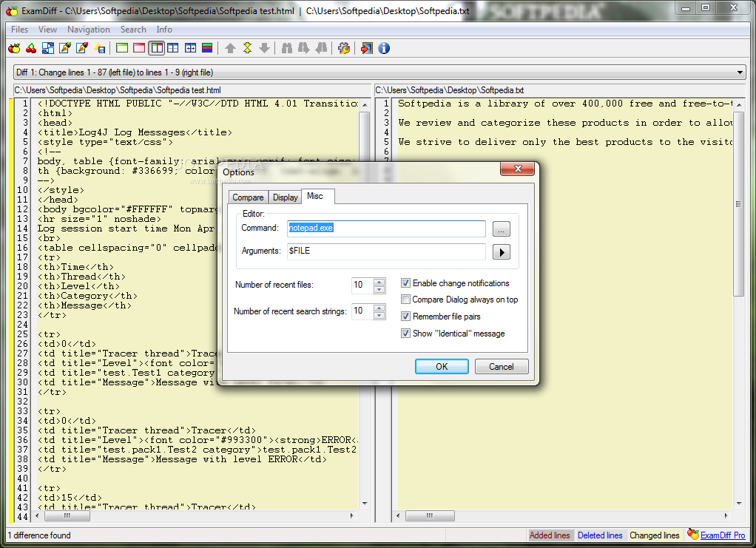Click the Deleted lines color legend
The height and width of the screenshot is (548, 756).
click(600, 535)
